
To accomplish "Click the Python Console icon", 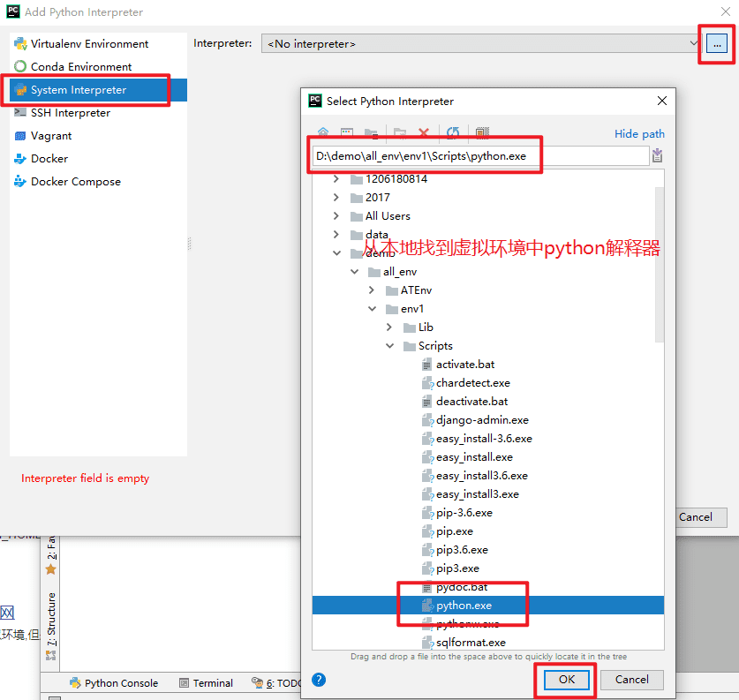I will [x=75, y=682].
